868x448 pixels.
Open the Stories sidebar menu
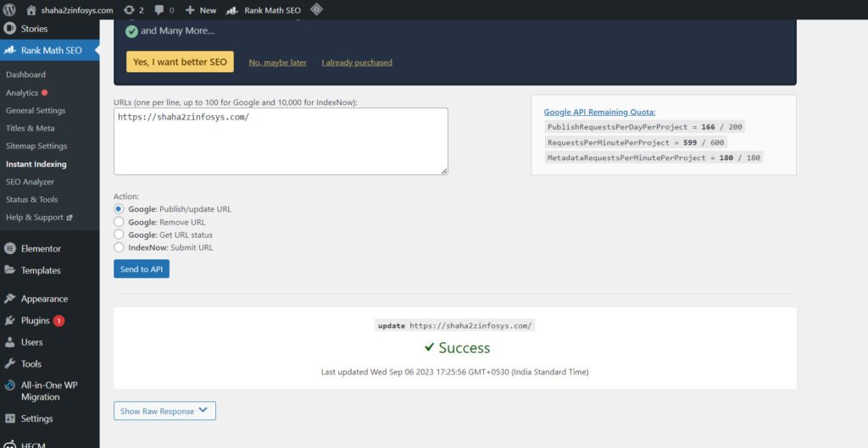(34, 29)
